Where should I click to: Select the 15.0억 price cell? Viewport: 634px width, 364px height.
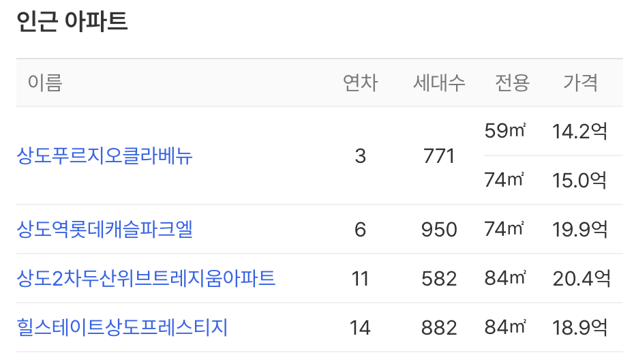coord(579,181)
